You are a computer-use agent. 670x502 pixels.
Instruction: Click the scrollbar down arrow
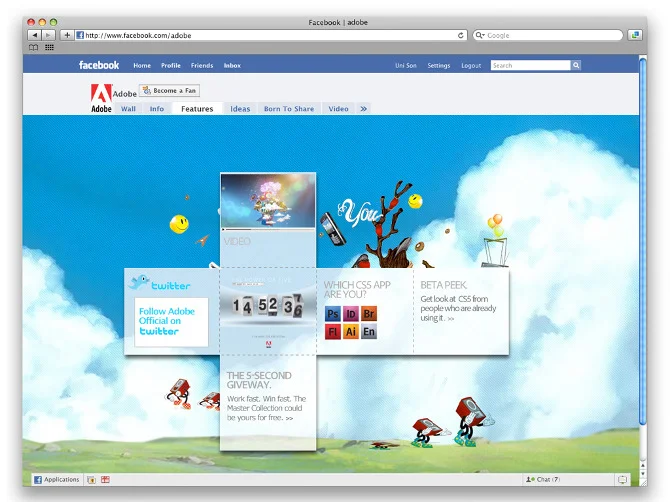643,473
